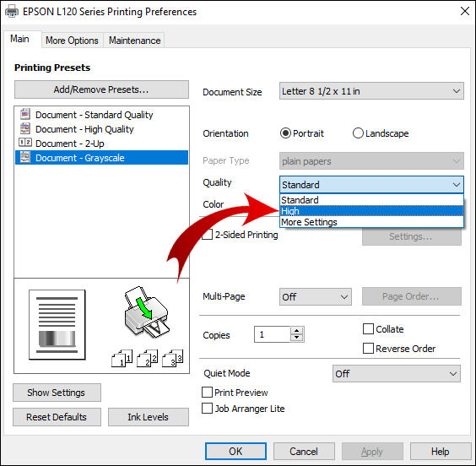
Task: Click the collate order pages icon
Action: (148, 359)
